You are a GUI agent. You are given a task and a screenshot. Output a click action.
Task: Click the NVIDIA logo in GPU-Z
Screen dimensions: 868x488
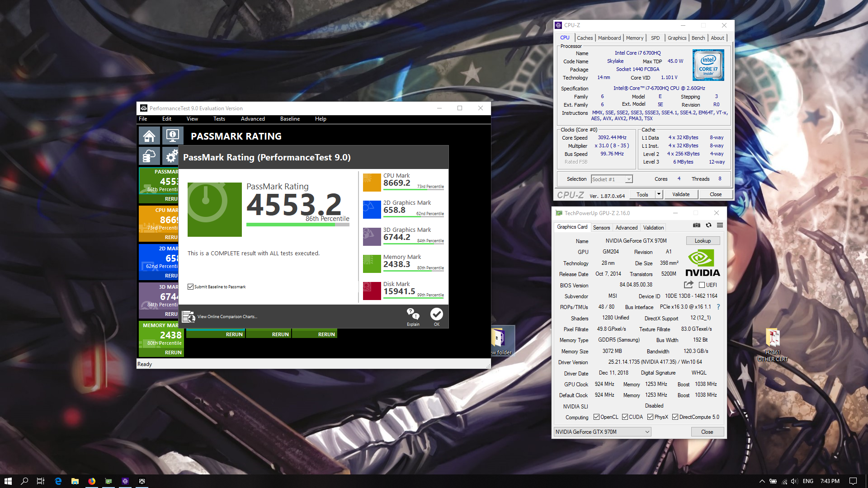pos(703,263)
